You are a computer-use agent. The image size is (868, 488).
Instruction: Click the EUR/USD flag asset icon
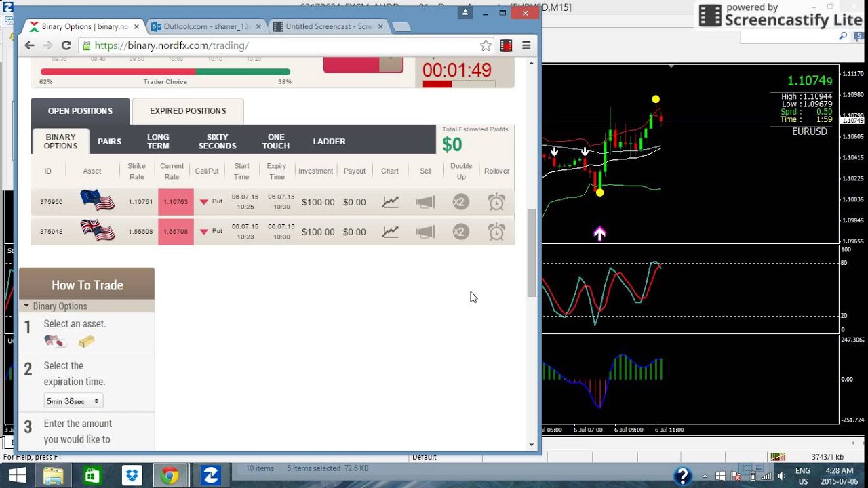click(x=97, y=200)
